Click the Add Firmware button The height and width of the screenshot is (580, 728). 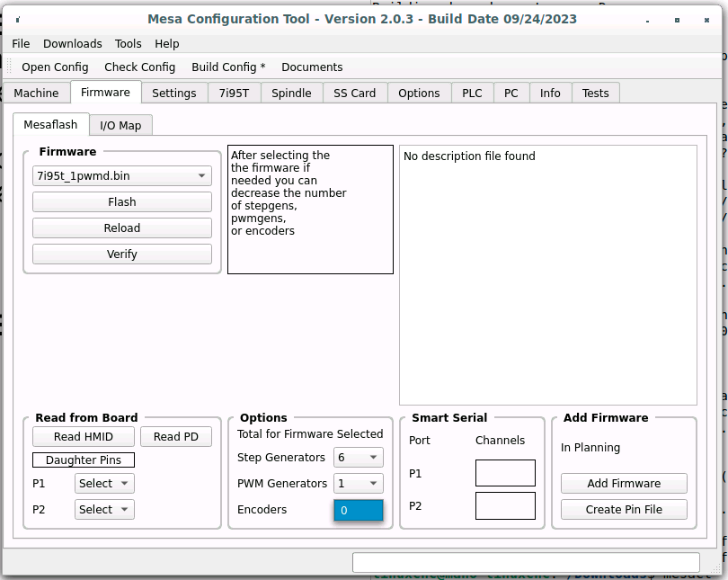click(x=624, y=484)
